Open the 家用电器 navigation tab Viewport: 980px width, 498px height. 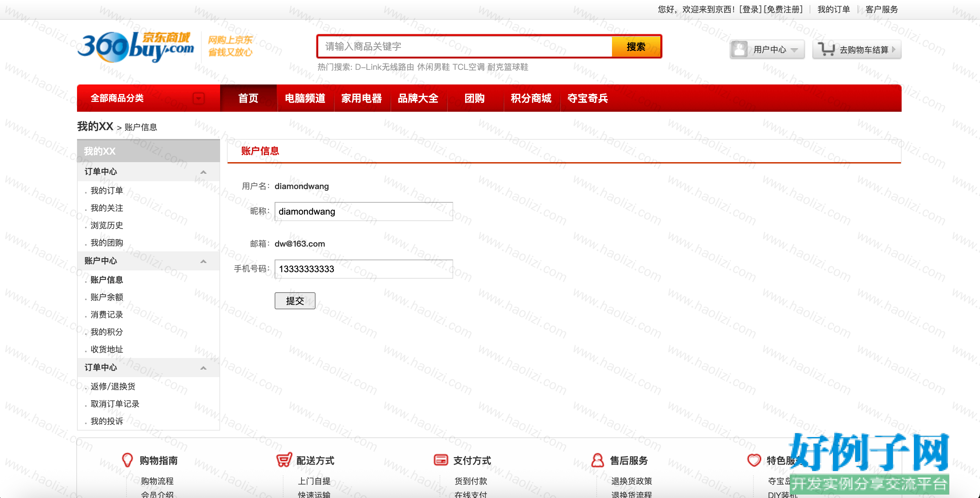coord(362,98)
